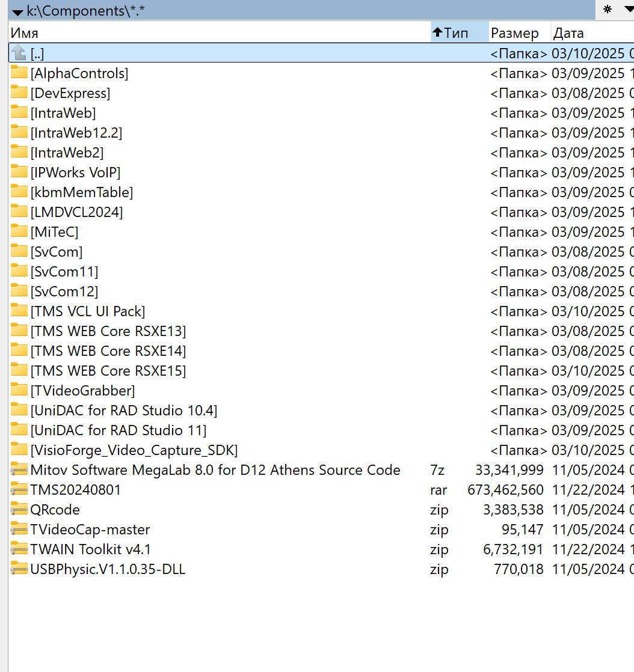Sort by the Тип column header
634x672 pixels.
coord(460,32)
